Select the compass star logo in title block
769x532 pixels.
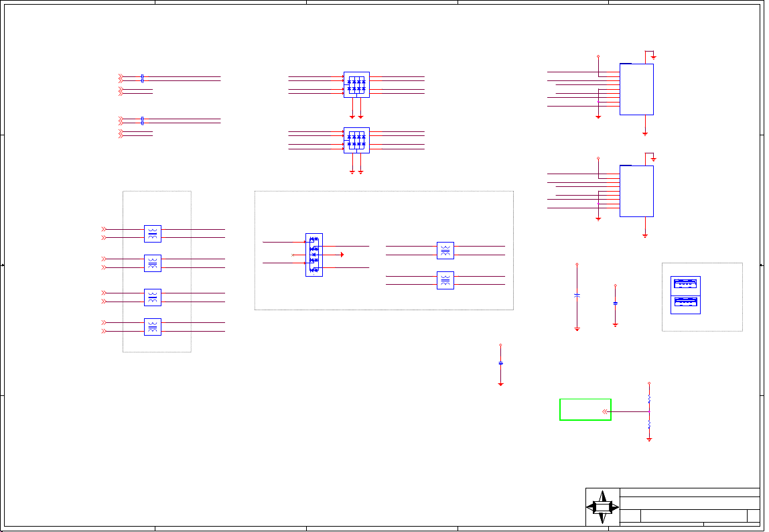click(x=602, y=507)
